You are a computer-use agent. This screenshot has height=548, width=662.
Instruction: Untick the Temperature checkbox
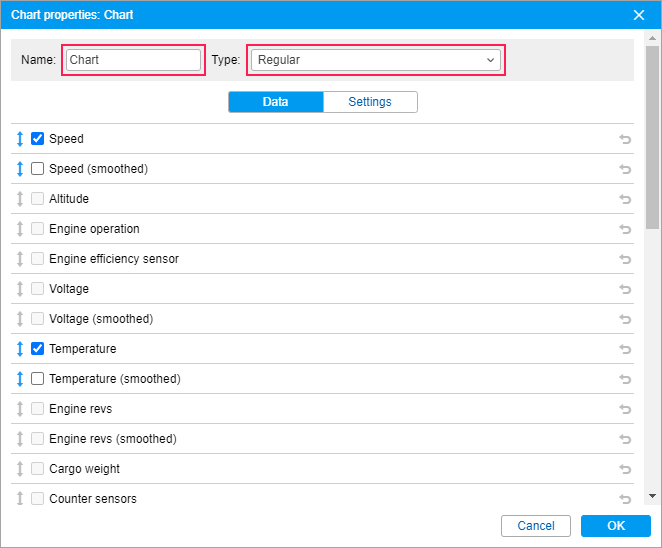point(38,349)
